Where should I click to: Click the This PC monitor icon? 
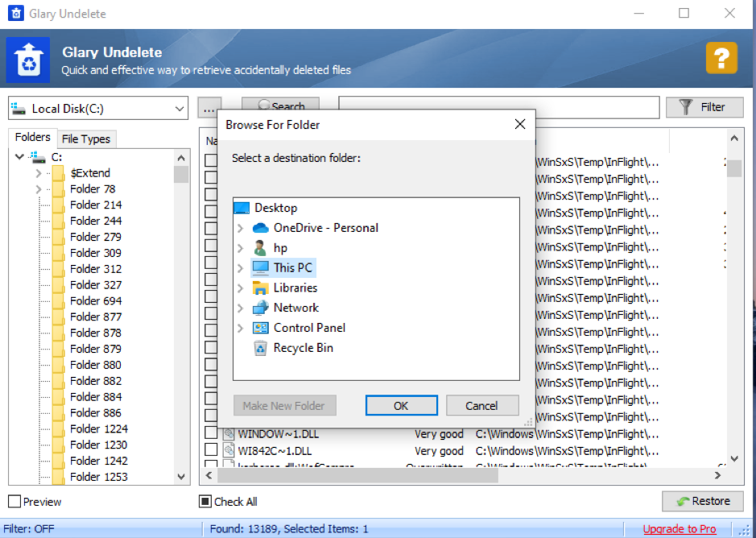coord(260,268)
